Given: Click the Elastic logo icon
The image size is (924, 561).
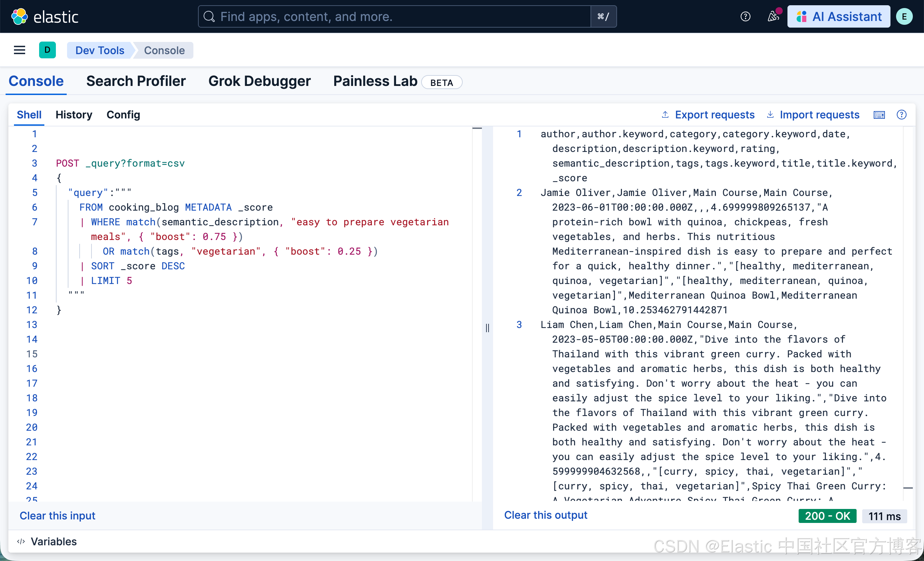Looking at the screenshot, I should (20, 16).
